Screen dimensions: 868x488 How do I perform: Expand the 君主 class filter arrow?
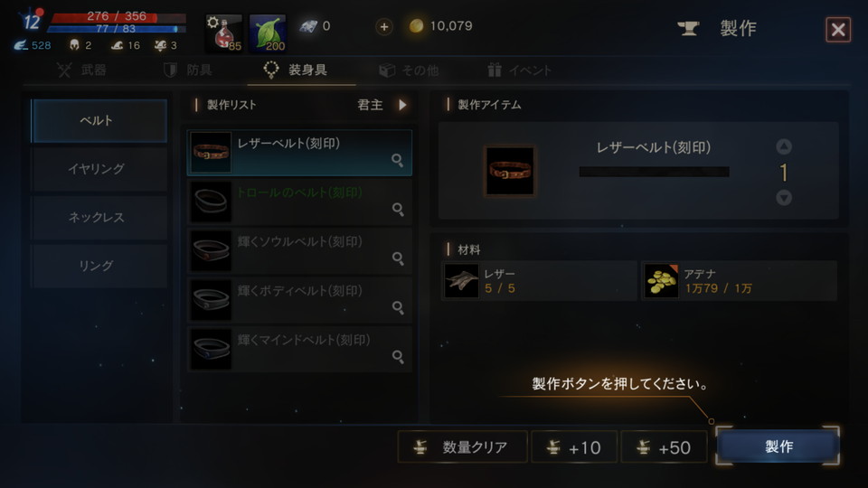(402, 105)
